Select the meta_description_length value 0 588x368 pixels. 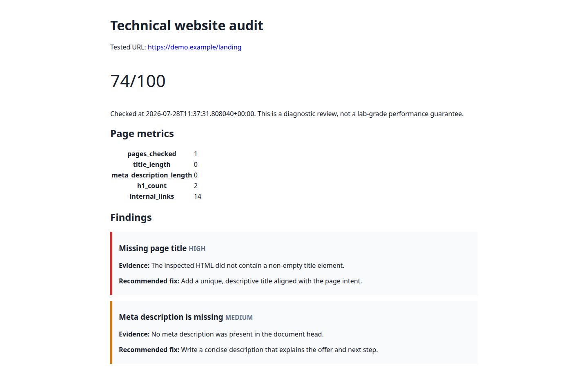point(196,175)
